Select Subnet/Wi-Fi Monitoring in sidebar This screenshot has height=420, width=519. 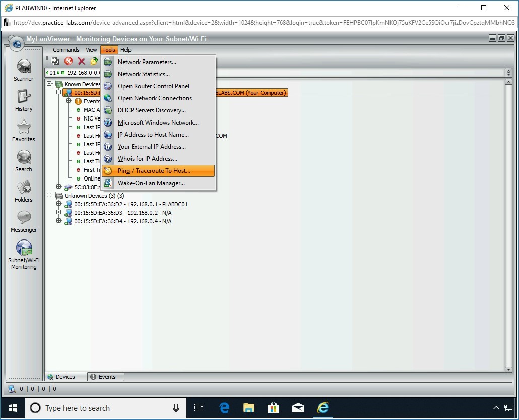coord(24,249)
